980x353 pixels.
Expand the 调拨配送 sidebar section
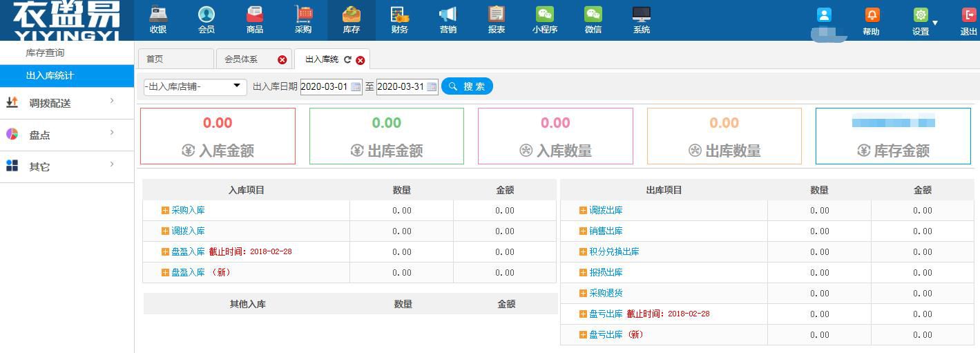[67, 103]
